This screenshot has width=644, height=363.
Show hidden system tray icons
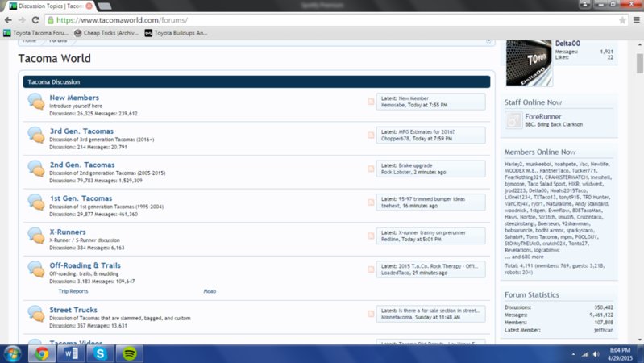[573, 354]
